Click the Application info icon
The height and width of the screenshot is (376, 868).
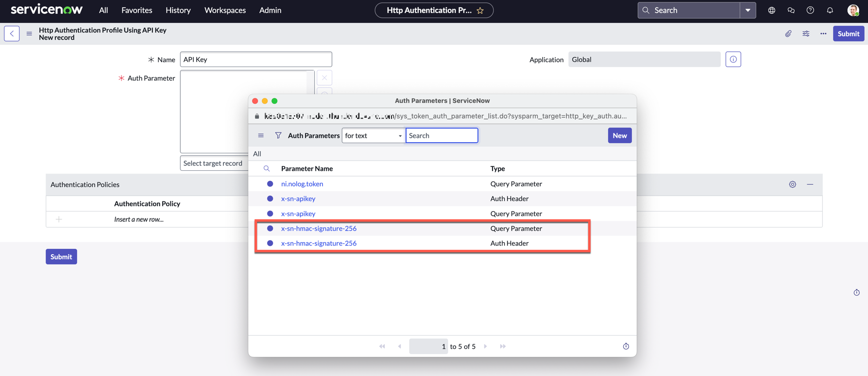click(x=733, y=59)
